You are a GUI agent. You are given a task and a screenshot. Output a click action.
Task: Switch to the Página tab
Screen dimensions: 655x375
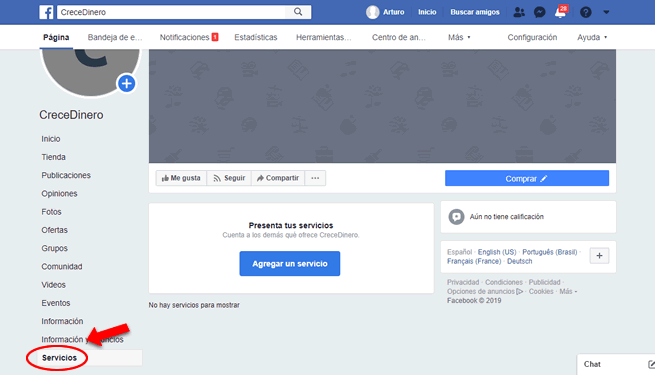[x=56, y=37]
